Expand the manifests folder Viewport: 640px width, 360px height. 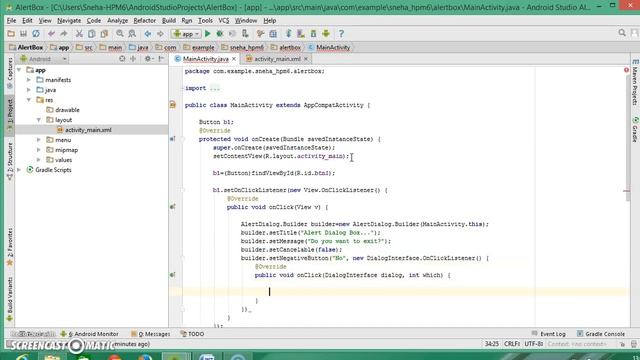tap(29, 80)
